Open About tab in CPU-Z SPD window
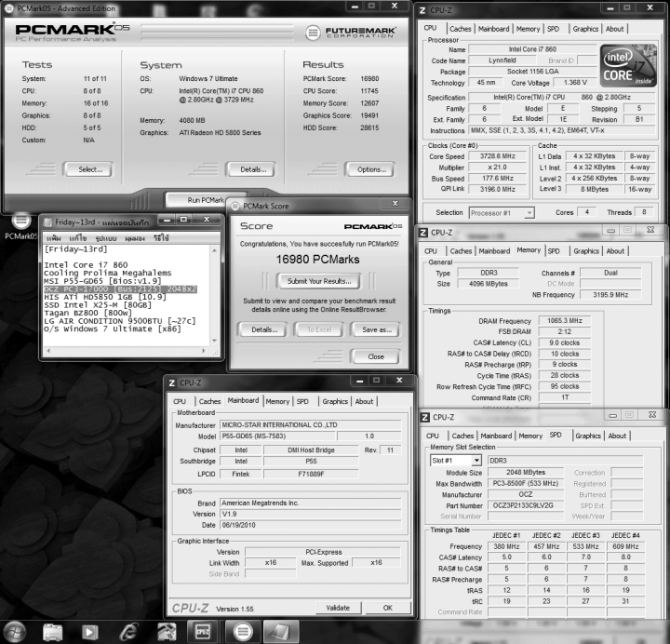 (617, 436)
